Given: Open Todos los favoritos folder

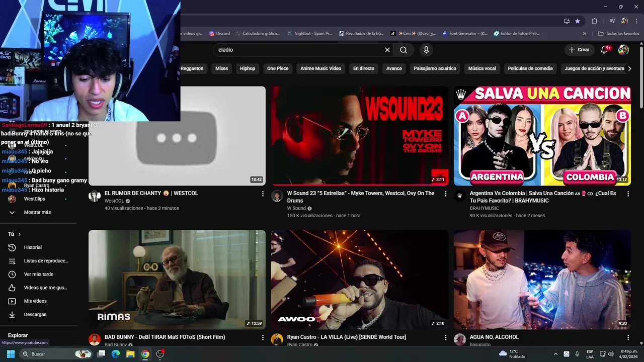Looking at the screenshot, I should point(618,34).
